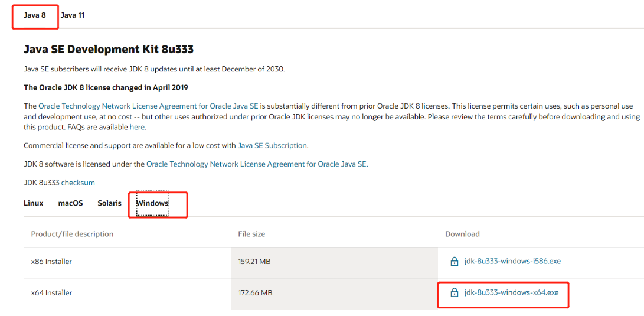Click lock icon beside jdk-8u333-windows-x64.exe
Viewport: 644px width, 316px height.
(455, 293)
